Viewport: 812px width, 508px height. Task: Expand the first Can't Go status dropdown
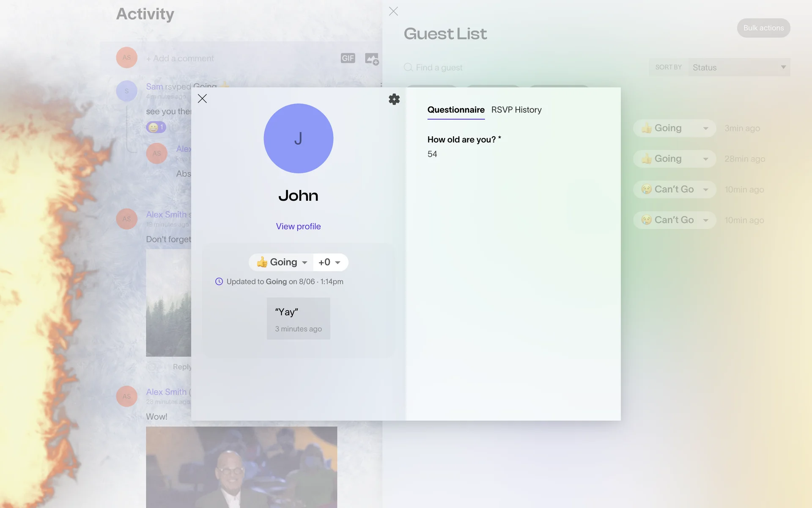click(674, 190)
